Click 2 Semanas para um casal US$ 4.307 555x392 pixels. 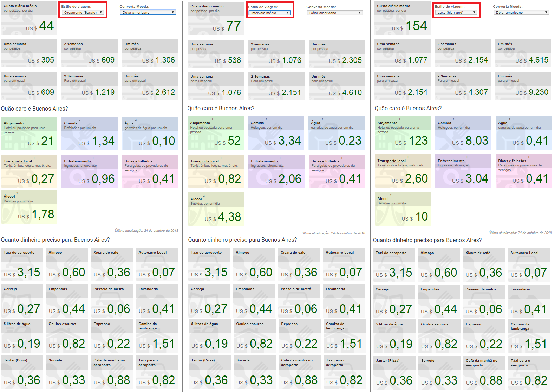(463, 85)
